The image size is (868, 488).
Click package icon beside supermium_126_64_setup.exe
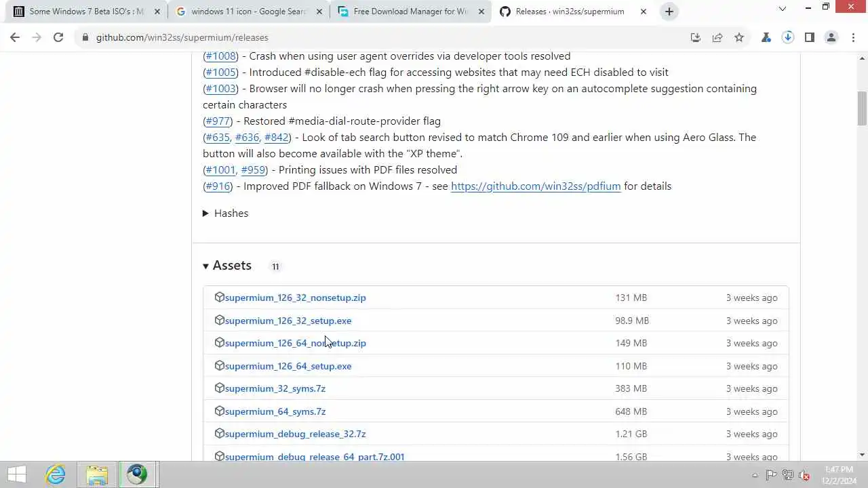(219, 365)
